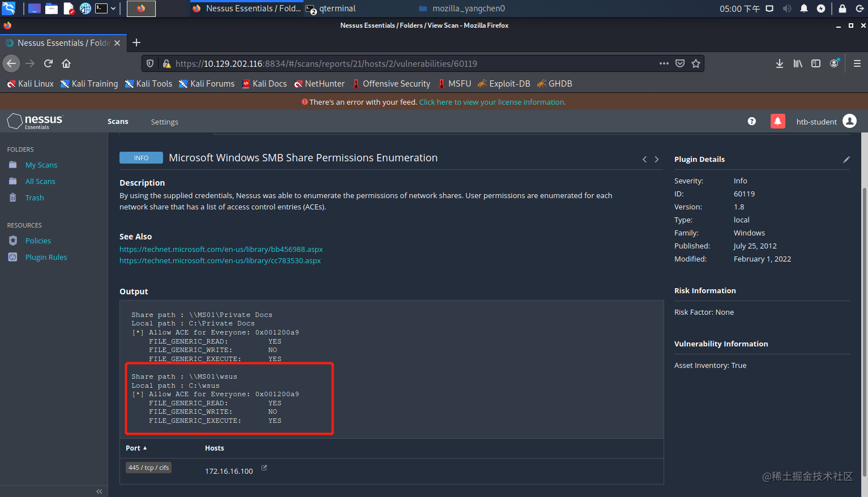This screenshot has width=868, height=497.
Task: Click the 445 / tcp / cifs port badge
Action: tap(148, 468)
